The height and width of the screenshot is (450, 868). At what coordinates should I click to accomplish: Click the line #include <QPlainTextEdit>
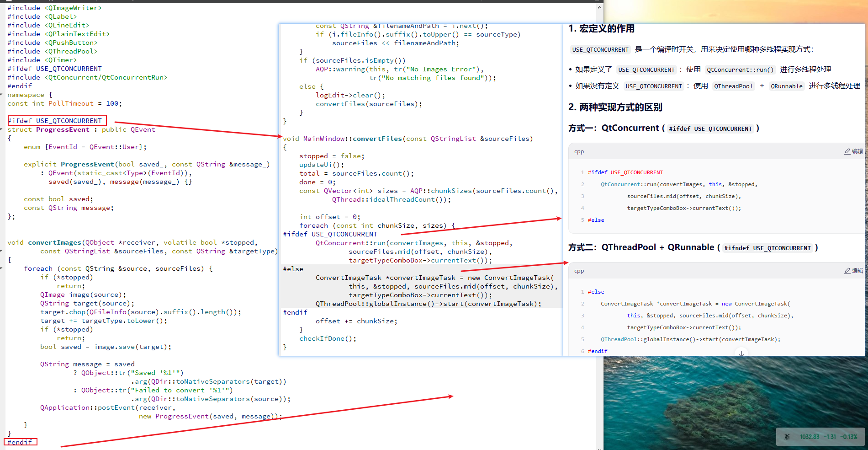(x=58, y=34)
